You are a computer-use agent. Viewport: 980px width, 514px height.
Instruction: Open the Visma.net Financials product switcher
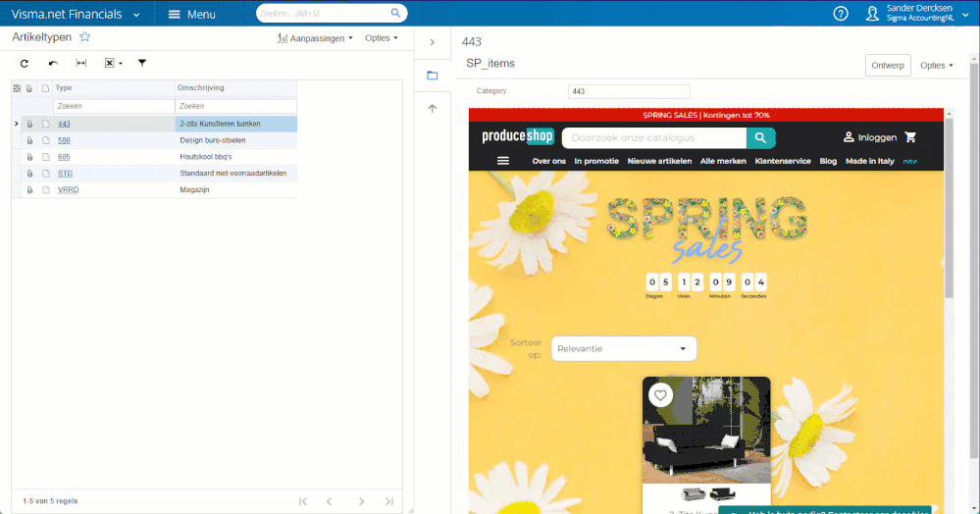pos(76,14)
